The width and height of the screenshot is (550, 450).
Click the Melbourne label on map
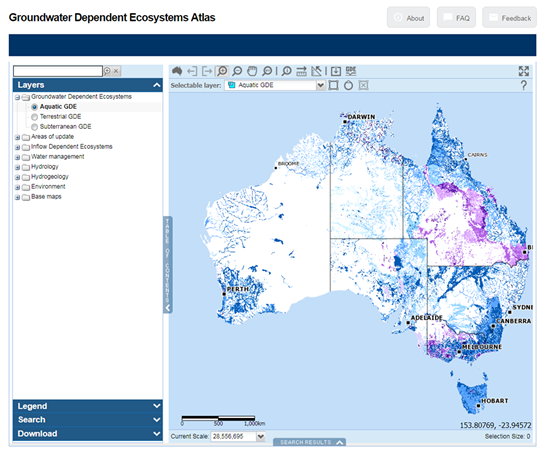tap(482, 347)
